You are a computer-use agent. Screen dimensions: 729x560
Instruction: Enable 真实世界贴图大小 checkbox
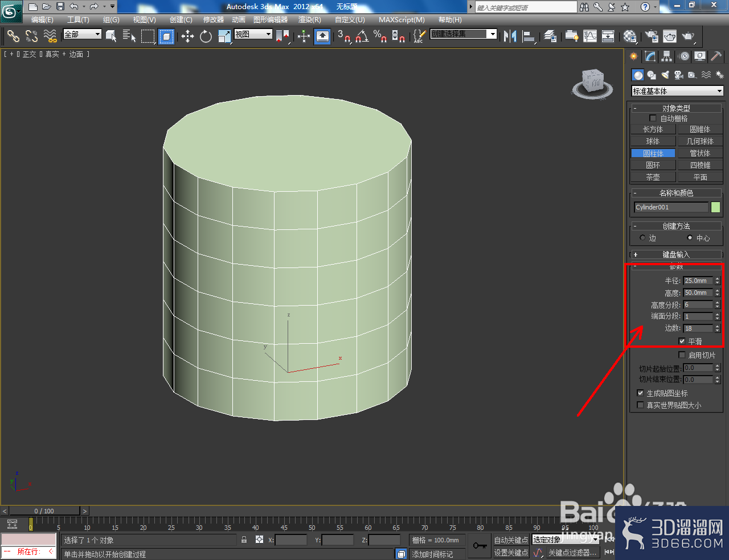coord(640,405)
